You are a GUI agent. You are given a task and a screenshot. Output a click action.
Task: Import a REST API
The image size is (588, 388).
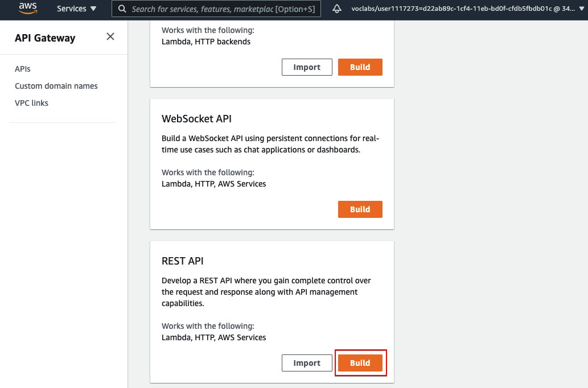point(307,363)
